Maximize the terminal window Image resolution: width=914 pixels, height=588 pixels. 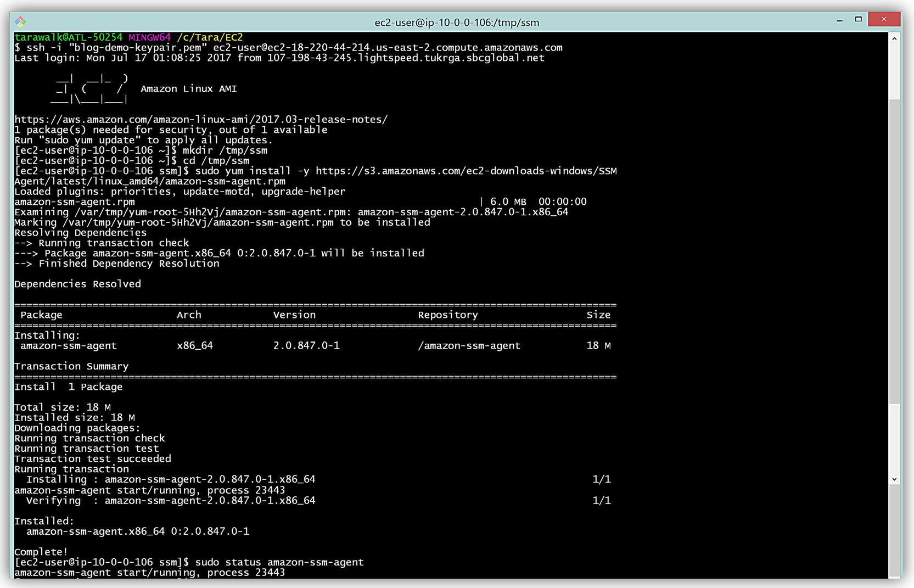pos(859,19)
